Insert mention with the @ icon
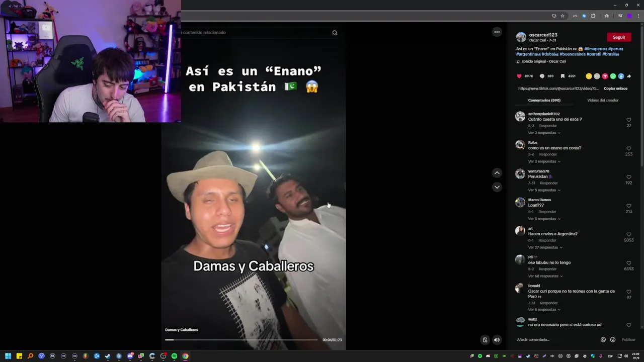The image size is (644, 362). coord(603,340)
